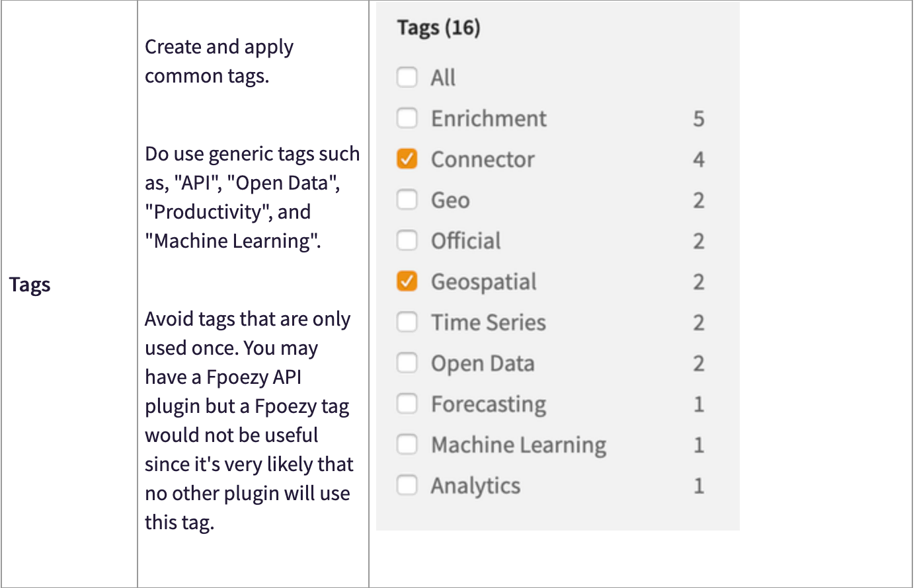This screenshot has width=915, height=588.
Task: Enable the Open Data checkbox
Action: [407, 363]
